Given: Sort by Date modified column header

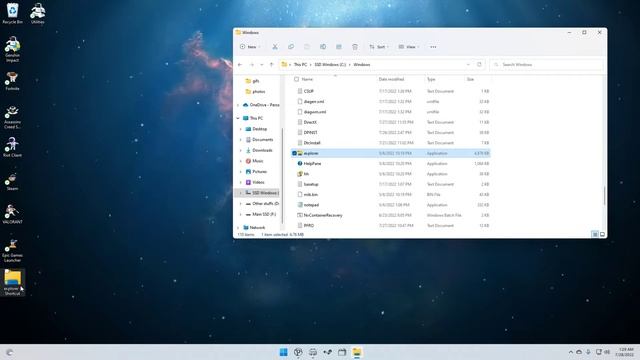Looking at the screenshot, I should pyautogui.click(x=391, y=79).
